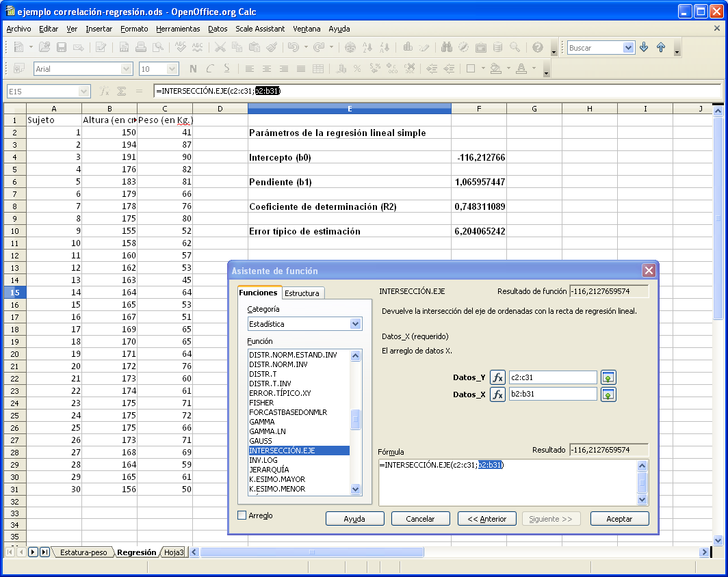Click the function list vertical scrollbar thumb
Viewport: 728px width, 577px height.
coord(355,419)
